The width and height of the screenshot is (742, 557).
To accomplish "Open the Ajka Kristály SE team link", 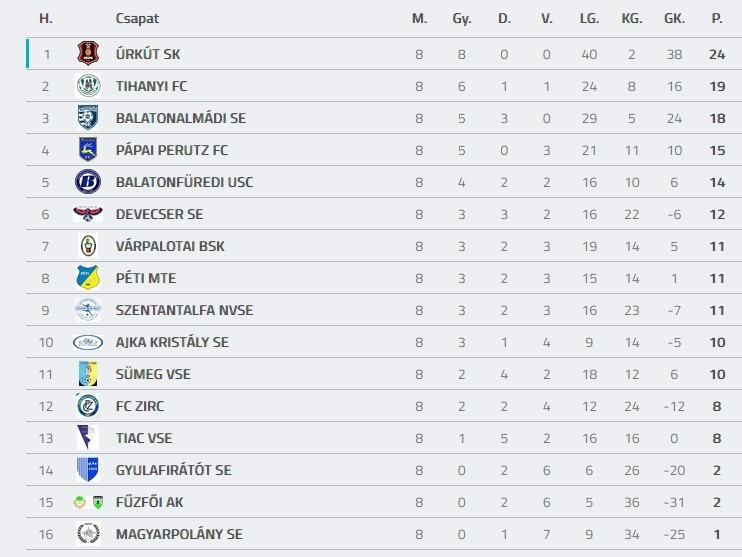I will tap(172, 342).
